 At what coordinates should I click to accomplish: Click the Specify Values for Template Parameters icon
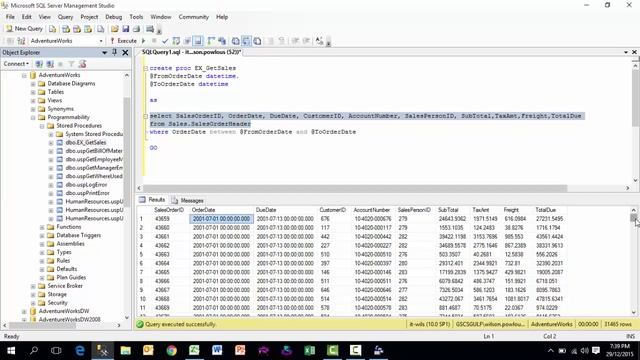point(320,41)
